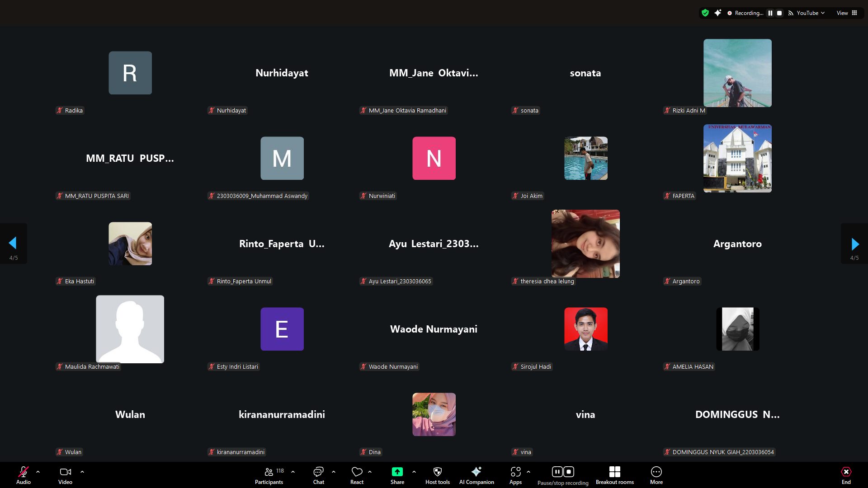Toggle the Video camera
Screen dimensions: 868x488
click(x=65, y=475)
